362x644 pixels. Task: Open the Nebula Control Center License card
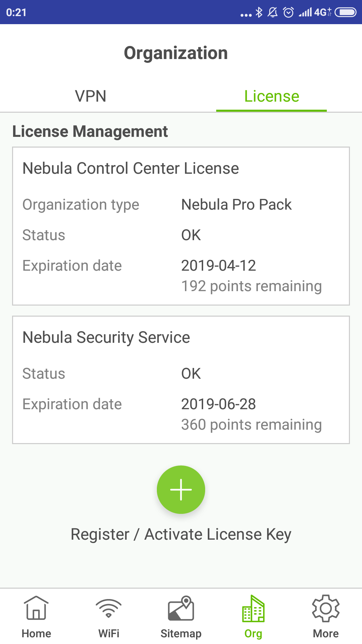click(x=131, y=168)
